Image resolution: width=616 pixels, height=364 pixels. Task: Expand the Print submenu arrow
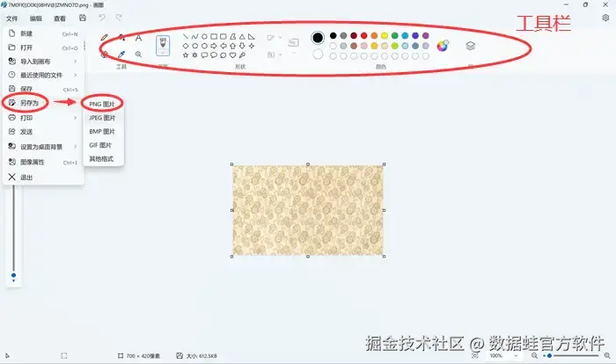pyautogui.click(x=75, y=118)
